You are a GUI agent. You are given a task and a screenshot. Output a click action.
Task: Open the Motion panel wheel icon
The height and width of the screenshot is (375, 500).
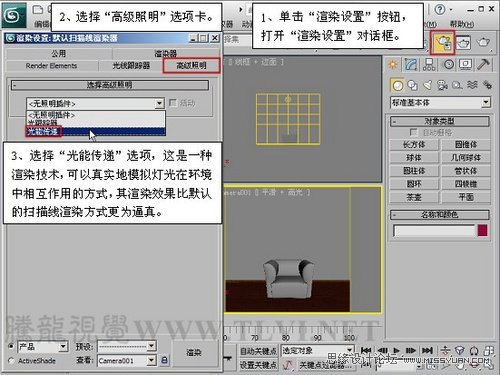point(449,64)
